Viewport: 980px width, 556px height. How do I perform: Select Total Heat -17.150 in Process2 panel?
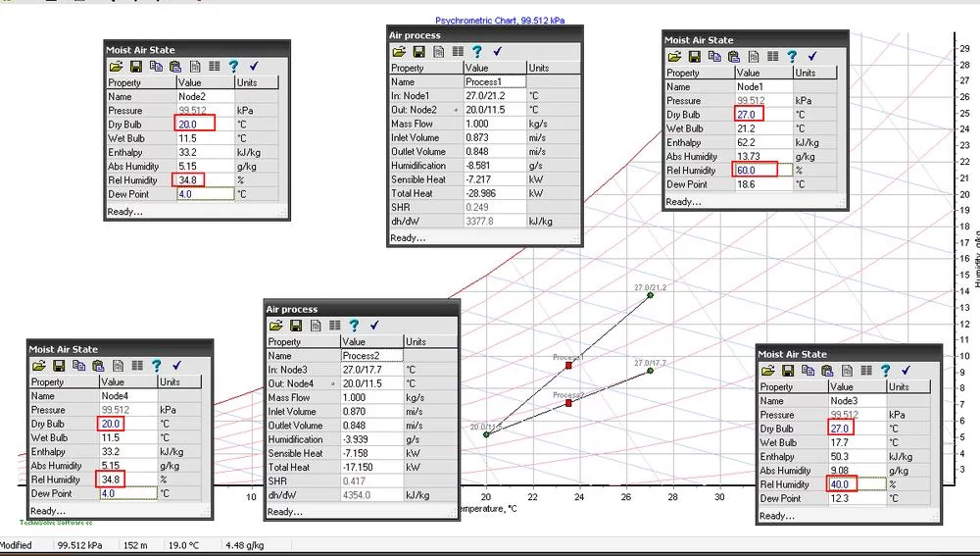pyautogui.click(x=371, y=467)
